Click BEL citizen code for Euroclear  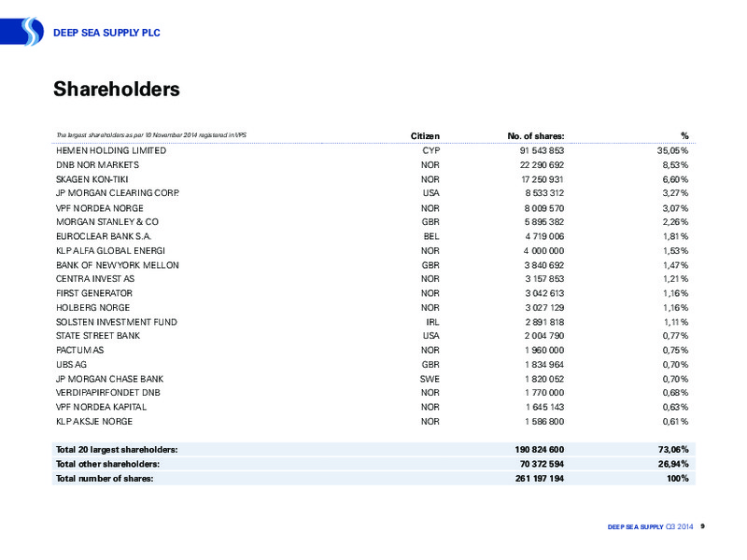click(431, 236)
